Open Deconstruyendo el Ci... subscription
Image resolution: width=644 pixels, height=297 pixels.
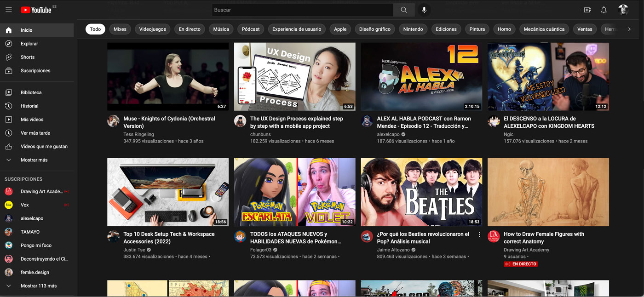(37, 259)
